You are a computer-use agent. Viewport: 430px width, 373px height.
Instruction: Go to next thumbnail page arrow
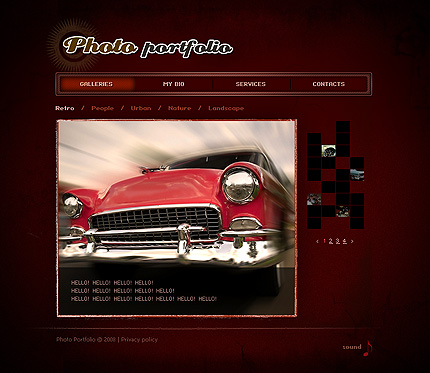352,241
